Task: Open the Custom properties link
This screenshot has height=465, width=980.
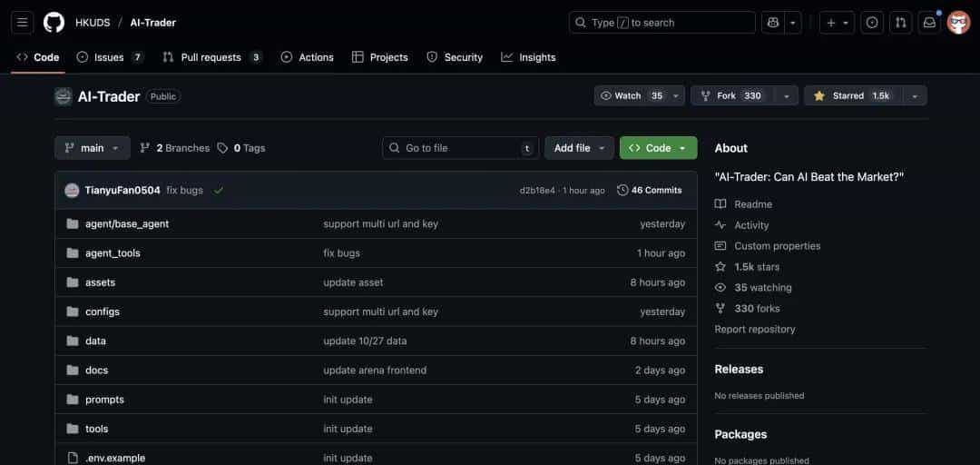Action: pyautogui.click(x=769, y=246)
